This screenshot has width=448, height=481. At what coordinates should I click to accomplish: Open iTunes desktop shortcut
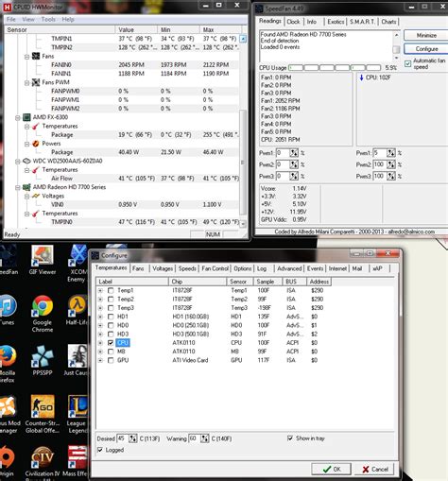tap(8, 310)
